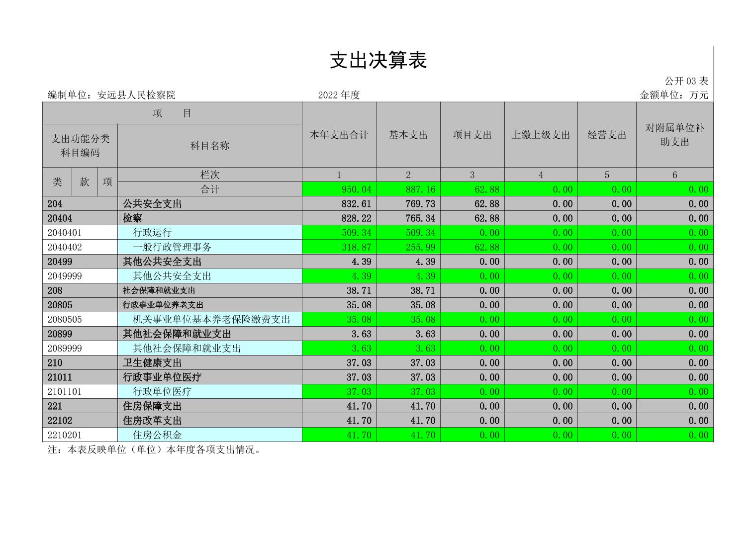This screenshot has height=534, width=756.
Task: Select the 公开03表 label
Action: [x=686, y=81]
